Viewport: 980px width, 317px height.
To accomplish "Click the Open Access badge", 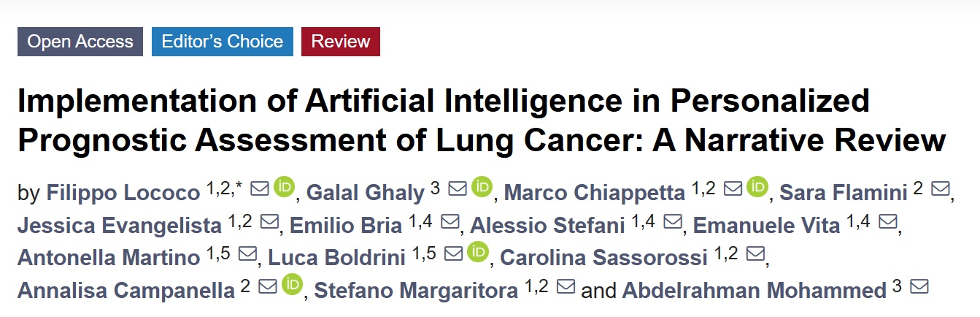I will pos(80,42).
